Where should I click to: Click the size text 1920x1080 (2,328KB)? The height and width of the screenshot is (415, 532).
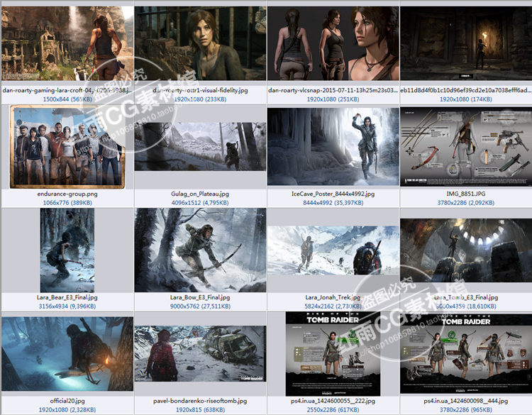(x=67, y=410)
